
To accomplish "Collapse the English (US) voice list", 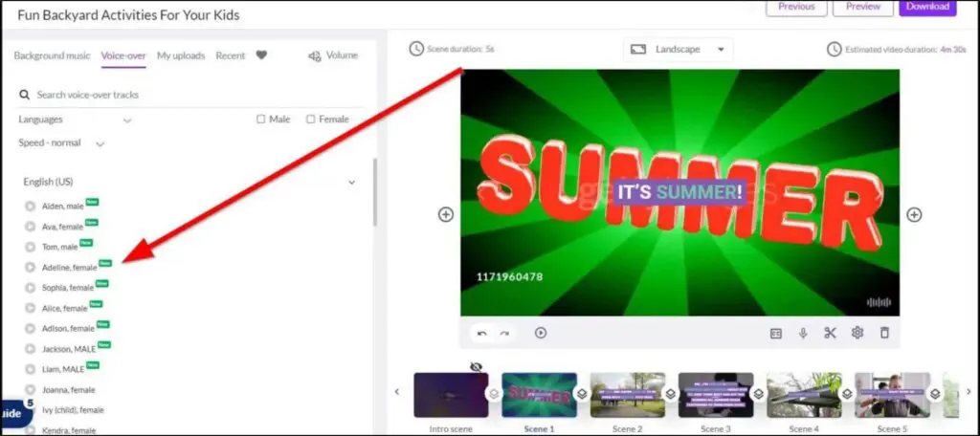I will [x=351, y=183].
